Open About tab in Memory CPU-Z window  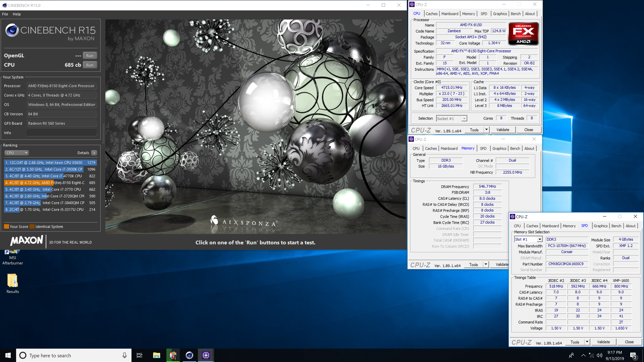coord(529,148)
